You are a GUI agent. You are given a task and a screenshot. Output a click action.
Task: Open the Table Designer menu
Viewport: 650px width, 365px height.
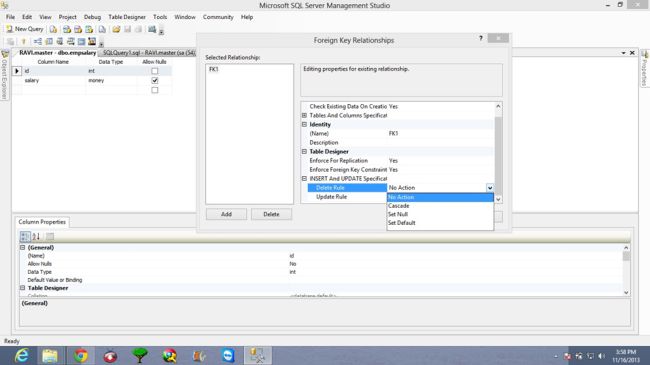coord(127,17)
